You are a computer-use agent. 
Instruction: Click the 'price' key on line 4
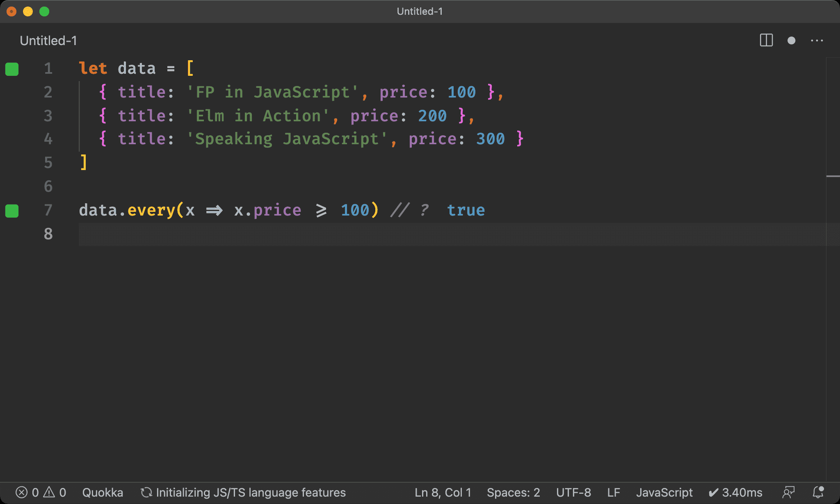[432, 139]
